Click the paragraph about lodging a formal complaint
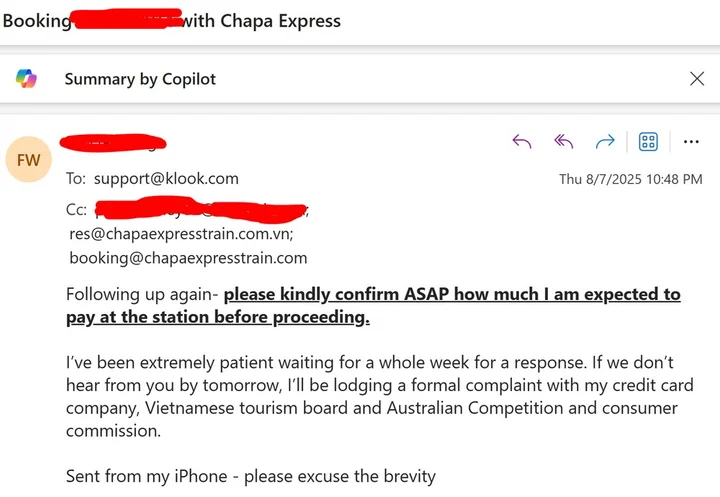This screenshot has height=497, width=720. pyautogui.click(x=372, y=384)
